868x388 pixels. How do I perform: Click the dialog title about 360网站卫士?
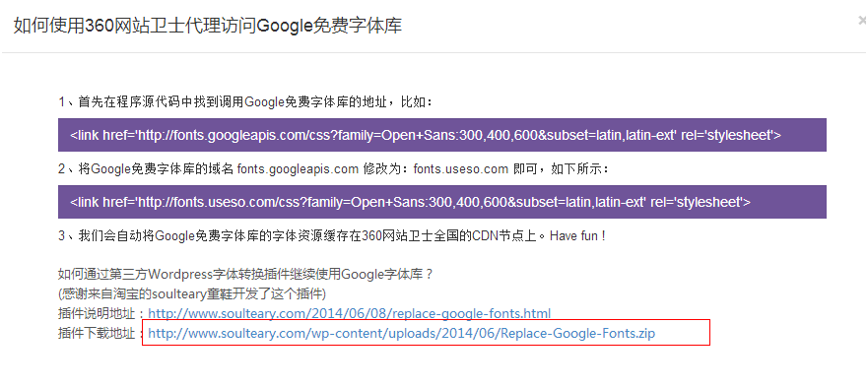pos(208,26)
